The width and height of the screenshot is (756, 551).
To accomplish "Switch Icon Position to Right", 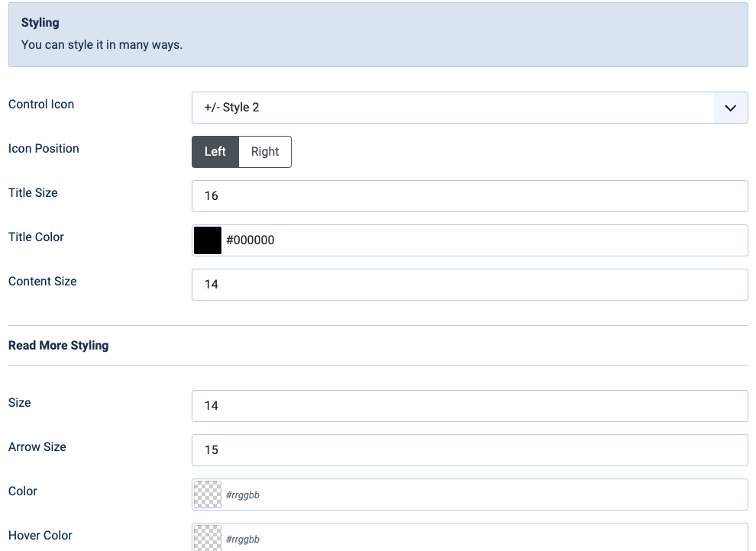I will tap(265, 152).
